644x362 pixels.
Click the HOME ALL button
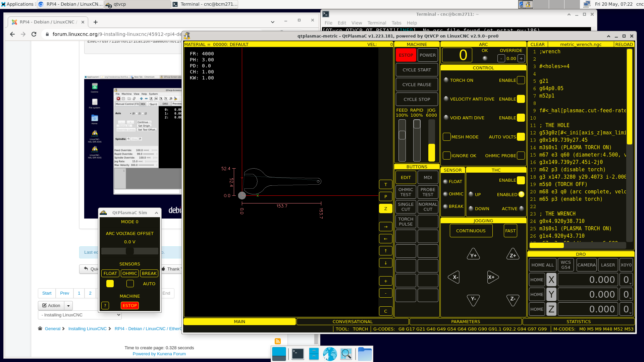coord(542,265)
